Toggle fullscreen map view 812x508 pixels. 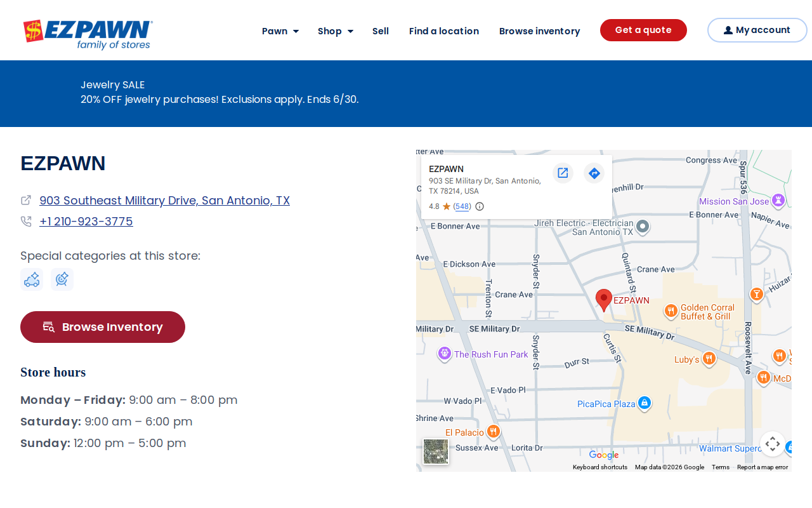pyautogui.click(x=772, y=444)
